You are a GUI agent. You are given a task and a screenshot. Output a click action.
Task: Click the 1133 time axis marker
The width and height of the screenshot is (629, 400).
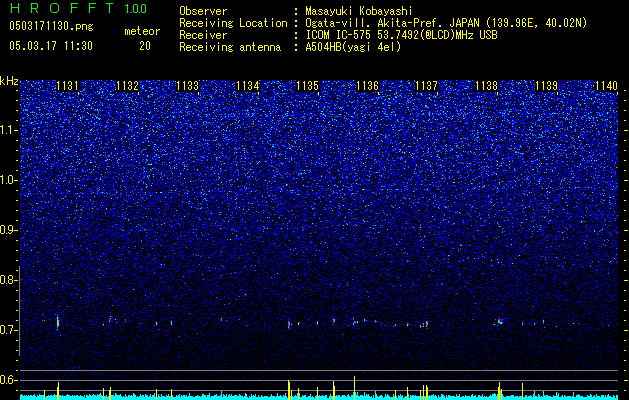coord(187,86)
